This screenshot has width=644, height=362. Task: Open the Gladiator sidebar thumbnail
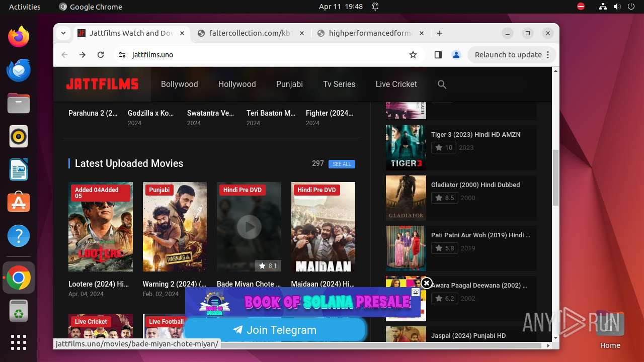pos(406,198)
